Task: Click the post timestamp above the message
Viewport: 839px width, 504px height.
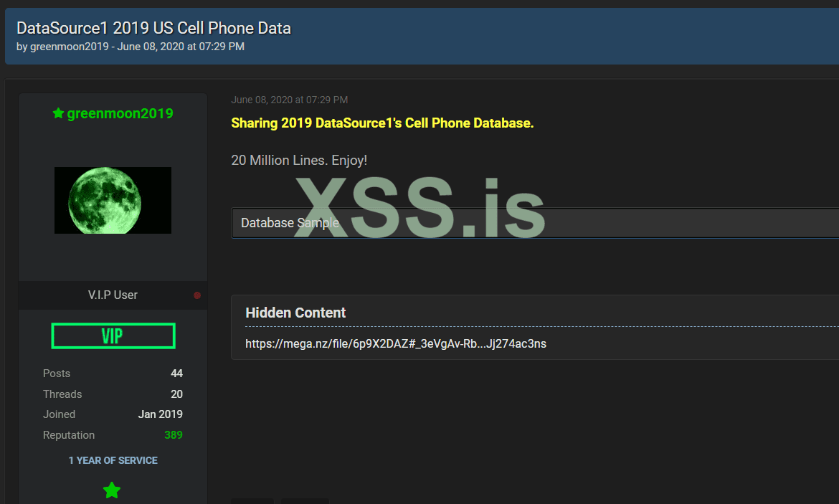Action: click(x=289, y=100)
